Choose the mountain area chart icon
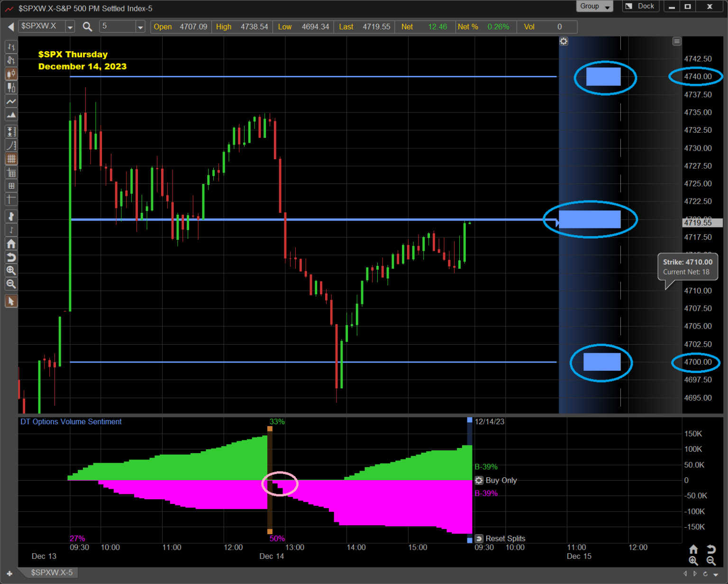Screen dimensions: 728x584 (x=11, y=115)
